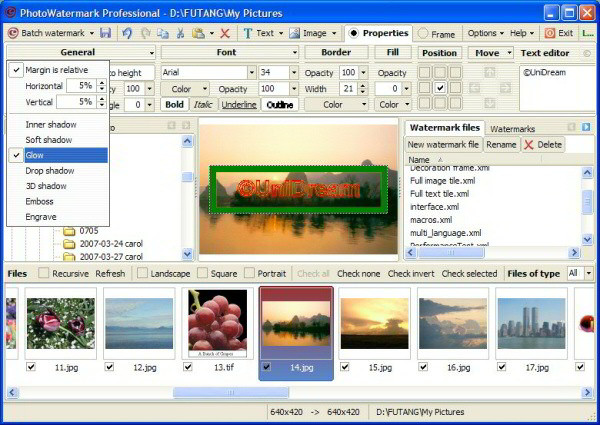Click the top-left Position grid box
The width and height of the screenshot is (600, 425).
coord(424,72)
